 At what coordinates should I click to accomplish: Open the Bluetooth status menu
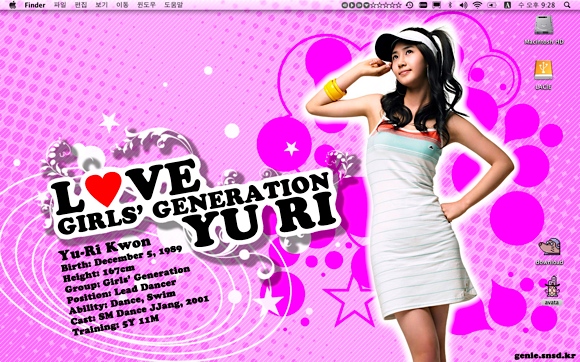(x=450, y=5)
